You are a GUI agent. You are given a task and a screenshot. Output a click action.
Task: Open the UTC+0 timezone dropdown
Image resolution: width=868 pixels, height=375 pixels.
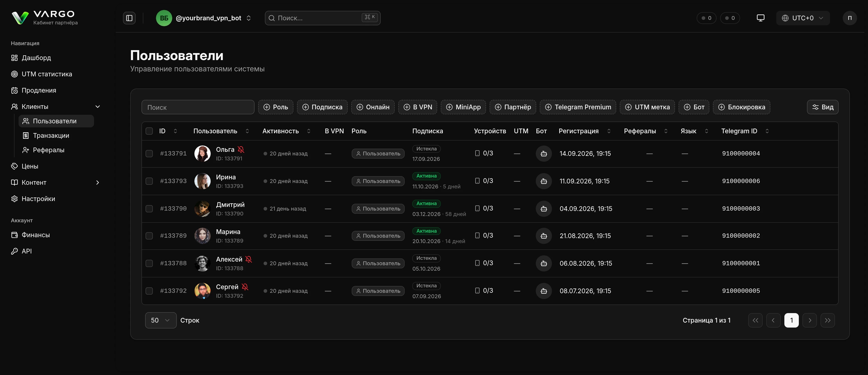(803, 18)
